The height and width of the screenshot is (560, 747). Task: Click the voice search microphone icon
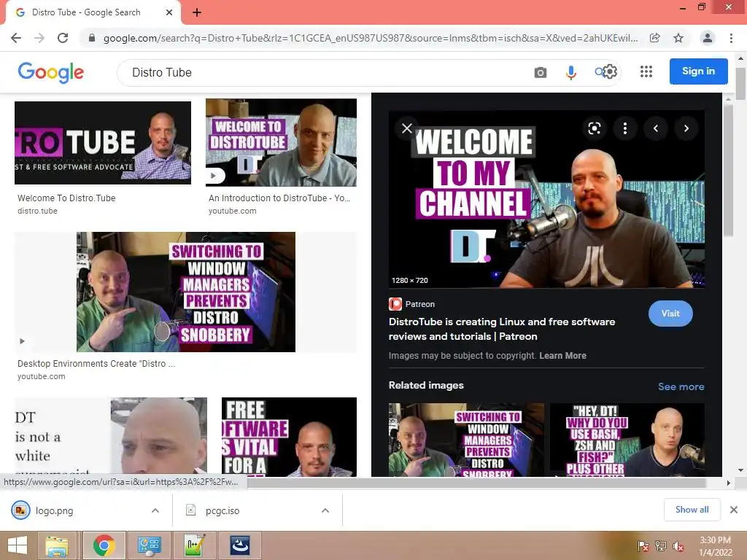click(570, 72)
